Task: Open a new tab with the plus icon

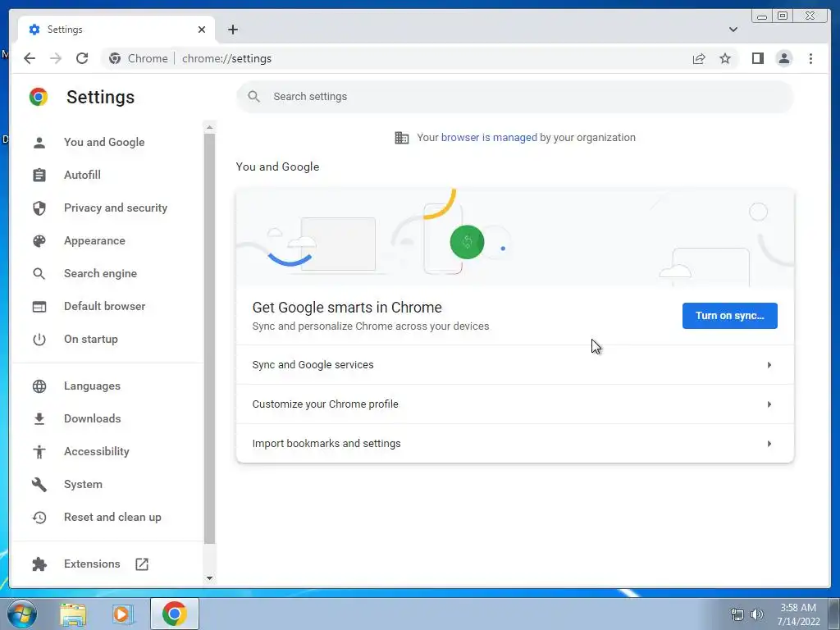Action: point(232,30)
